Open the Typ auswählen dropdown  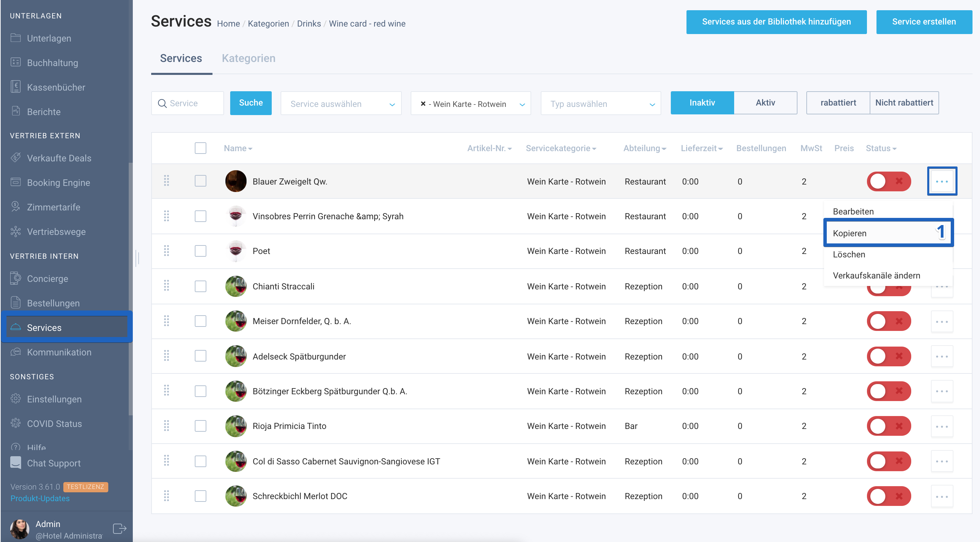pos(601,103)
